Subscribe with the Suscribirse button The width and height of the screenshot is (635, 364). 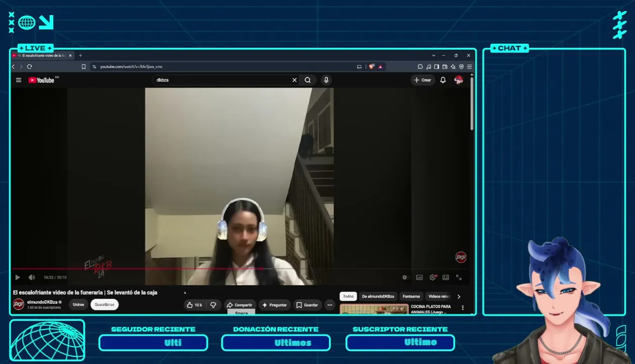105,304
